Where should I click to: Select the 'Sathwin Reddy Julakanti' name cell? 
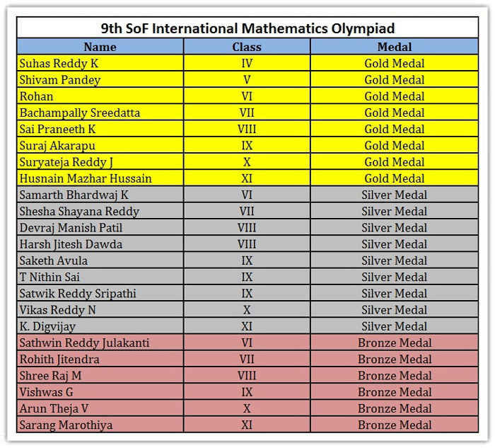click(x=84, y=343)
